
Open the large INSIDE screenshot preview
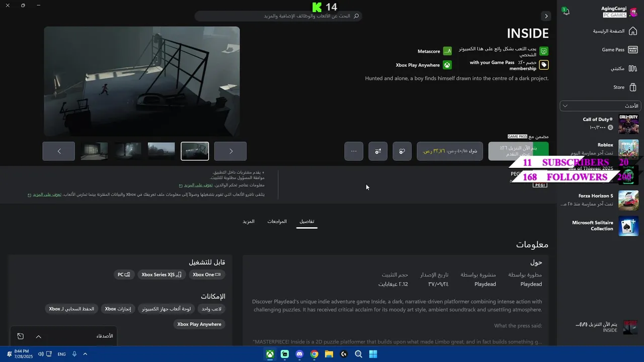[x=142, y=81]
